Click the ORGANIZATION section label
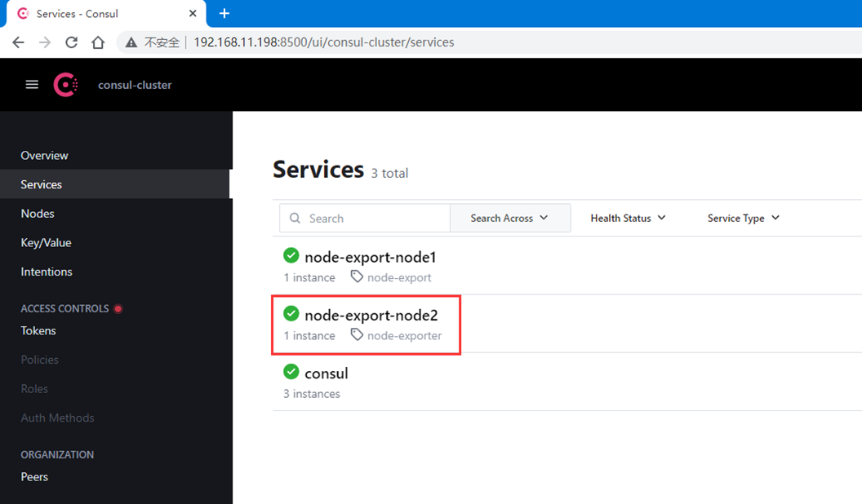862x504 pixels. pos(57,454)
